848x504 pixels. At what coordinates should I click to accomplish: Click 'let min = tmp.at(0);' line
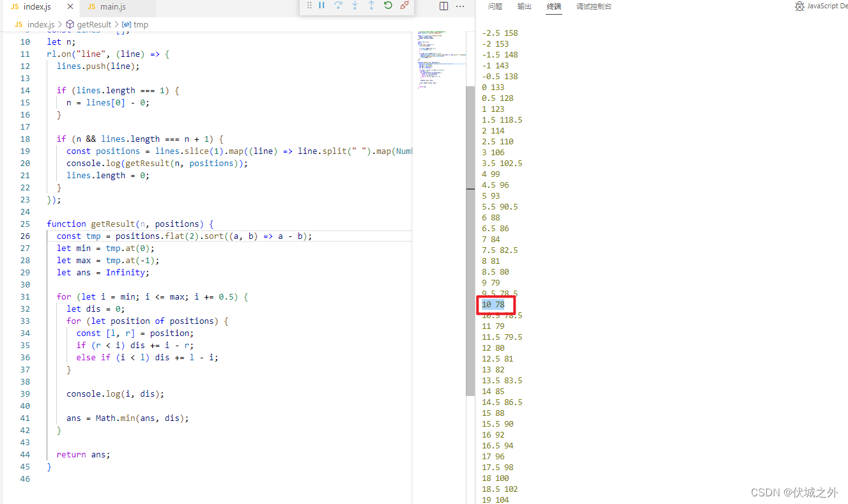pyautogui.click(x=105, y=248)
